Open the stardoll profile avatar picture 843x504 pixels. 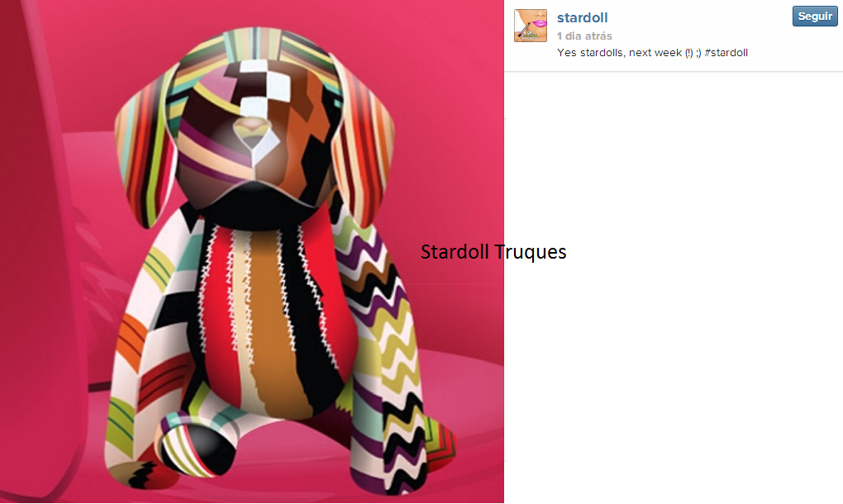pyautogui.click(x=530, y=26)
